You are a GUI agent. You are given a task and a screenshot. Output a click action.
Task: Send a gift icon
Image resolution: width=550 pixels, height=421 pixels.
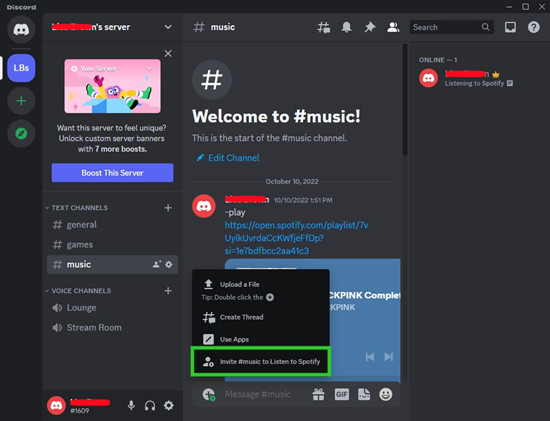click(318, 394)
